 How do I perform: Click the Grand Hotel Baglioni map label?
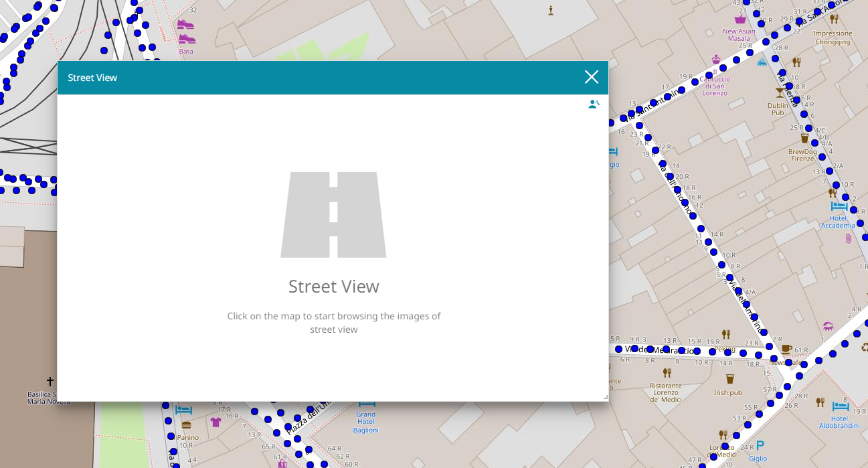tap(366, 422)
